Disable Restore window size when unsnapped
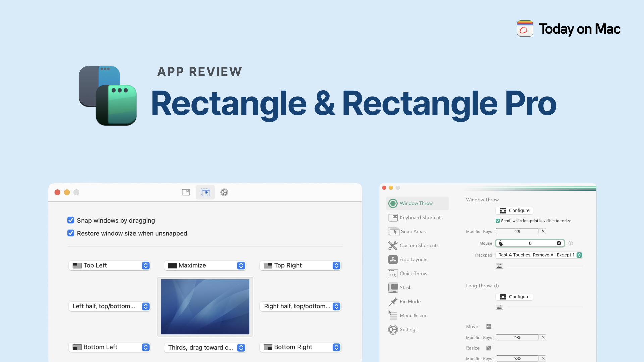644x362 pixels. [71, 233]
